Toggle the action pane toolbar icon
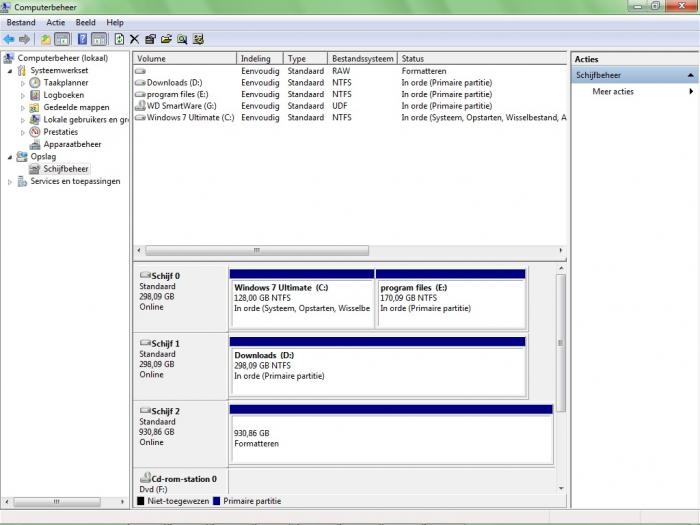The width and height of the screenshot is (700, 525). [x=99, y=39]
